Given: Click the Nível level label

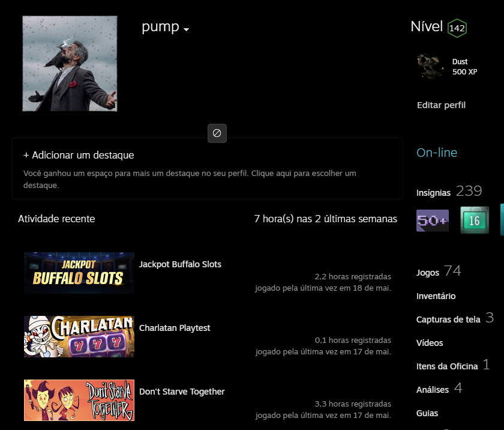Looking at the screenshot, I should (427, 26).
